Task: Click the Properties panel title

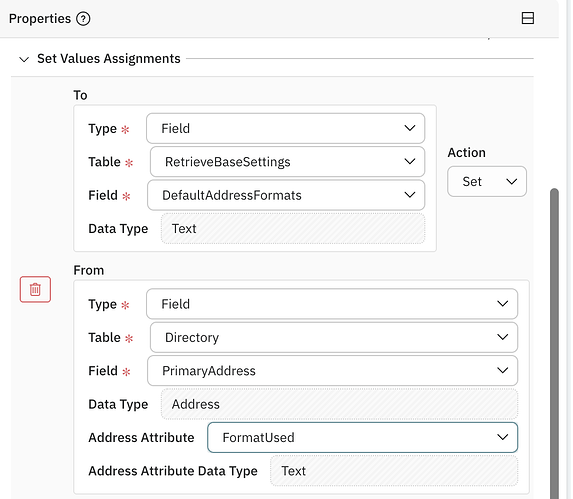Action: tap(40, 19)
